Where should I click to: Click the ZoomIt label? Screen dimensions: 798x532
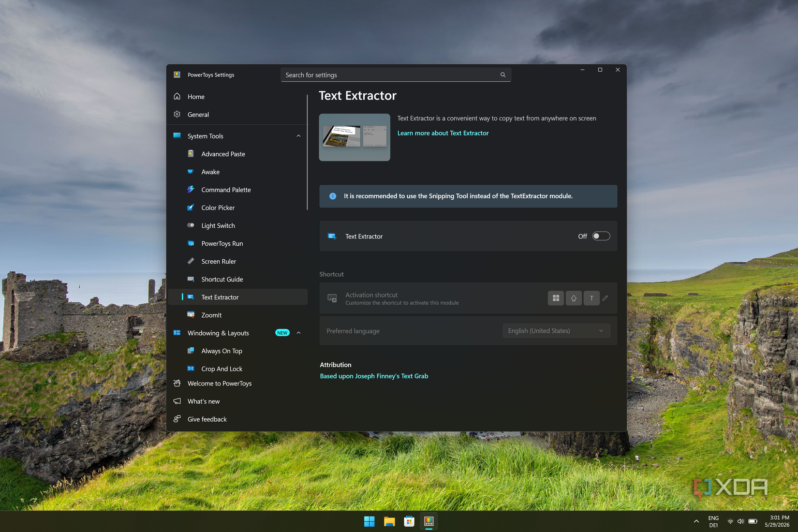pos(211,315)
